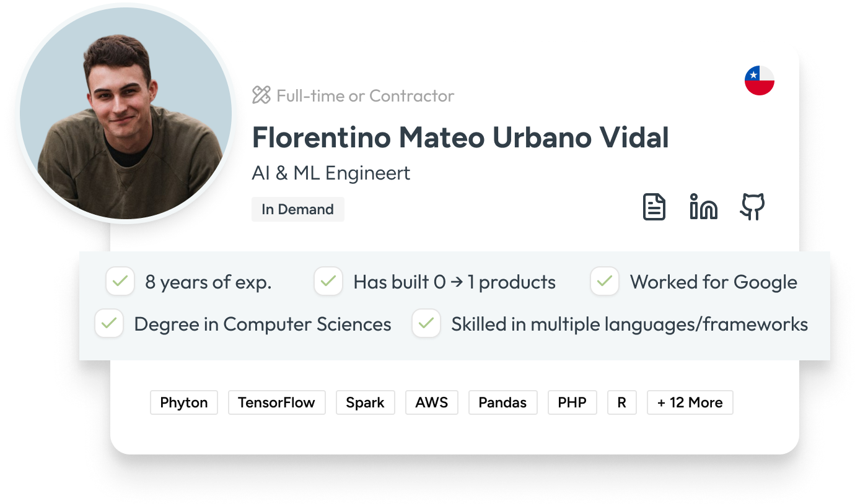The height and width of the screenshot is (504, 855).
Task: Choose the PHP skill tag
Action: 572,402
